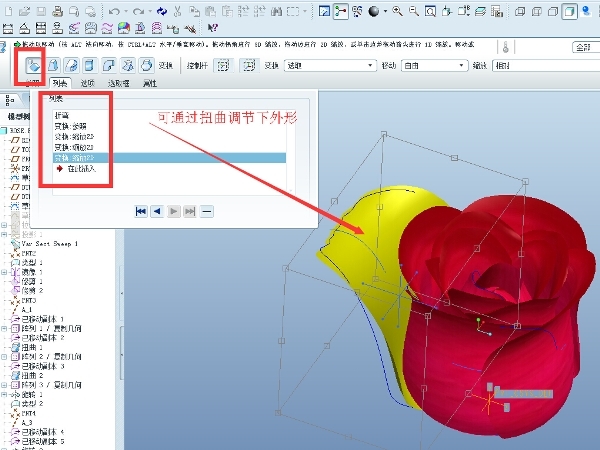Click the Regenerate blue arrows icon
Image resolution: width=600 pixels, height=450 pixels.
(x=162, y=11)
